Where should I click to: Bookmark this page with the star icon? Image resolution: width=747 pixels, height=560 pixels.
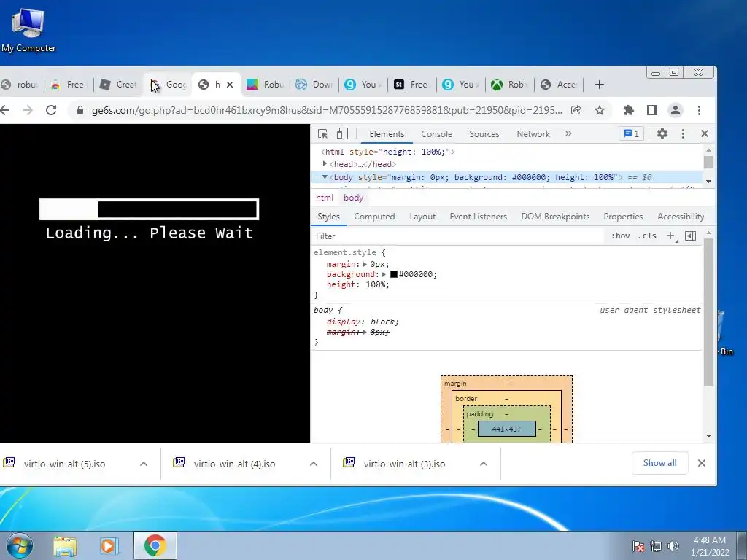[600, 111]
